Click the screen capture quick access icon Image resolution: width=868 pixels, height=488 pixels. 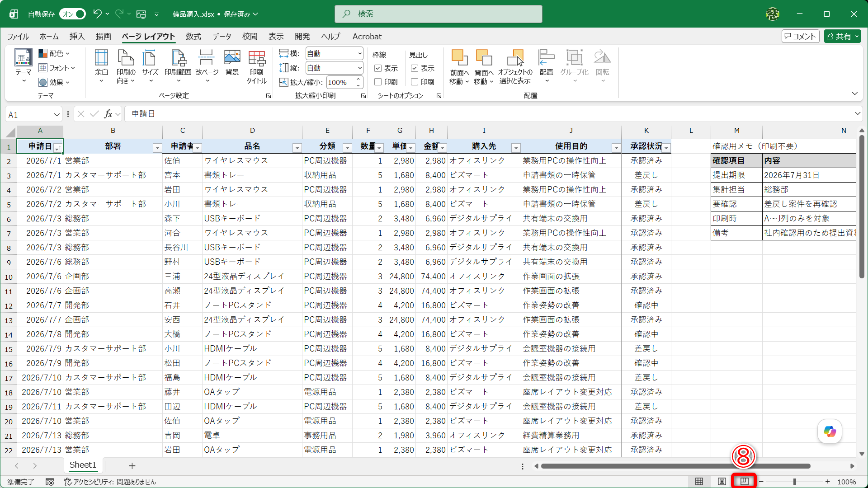(x=141, y=14)
